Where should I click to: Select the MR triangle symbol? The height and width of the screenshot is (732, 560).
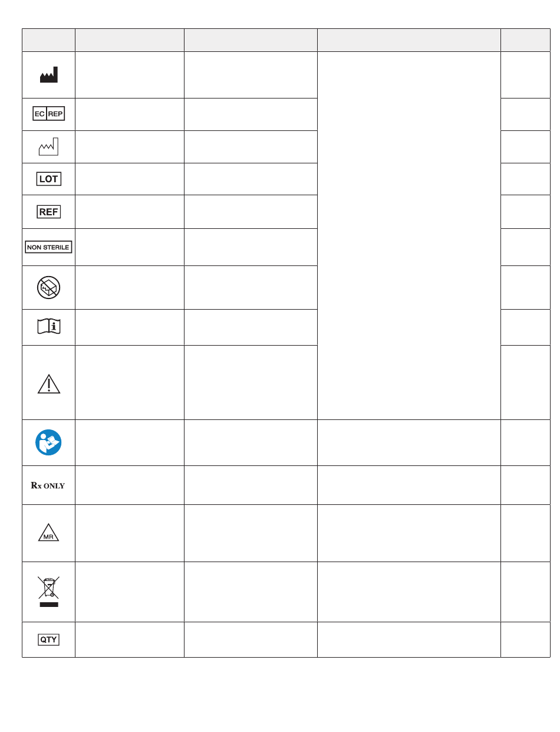tap(48, 533)
